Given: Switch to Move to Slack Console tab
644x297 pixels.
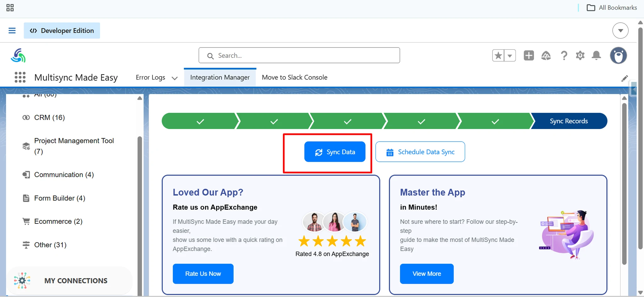Looking at the screenshot, I should click(294, 77).
